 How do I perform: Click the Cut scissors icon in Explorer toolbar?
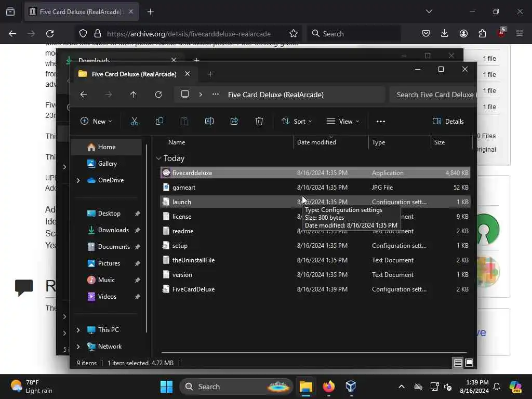135,121
